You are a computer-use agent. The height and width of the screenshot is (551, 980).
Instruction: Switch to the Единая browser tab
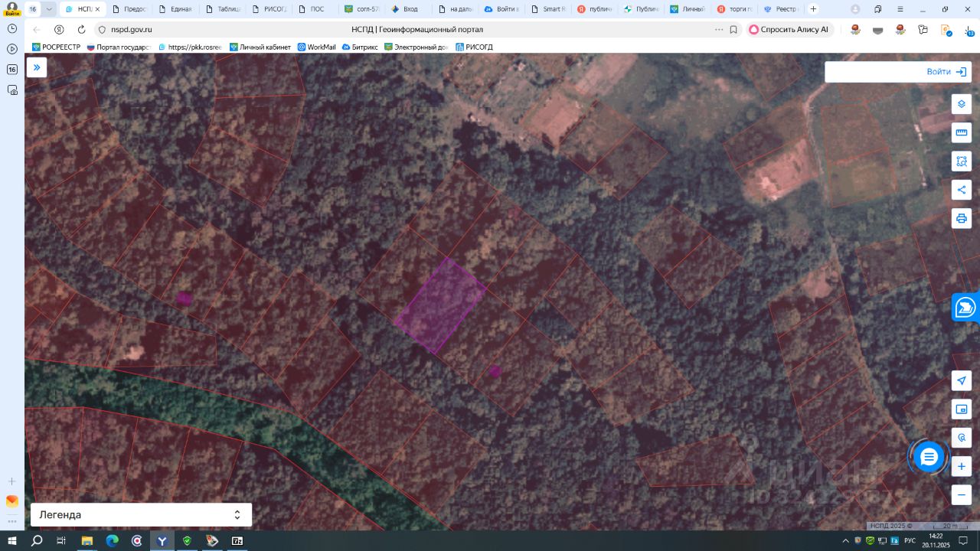176,9
